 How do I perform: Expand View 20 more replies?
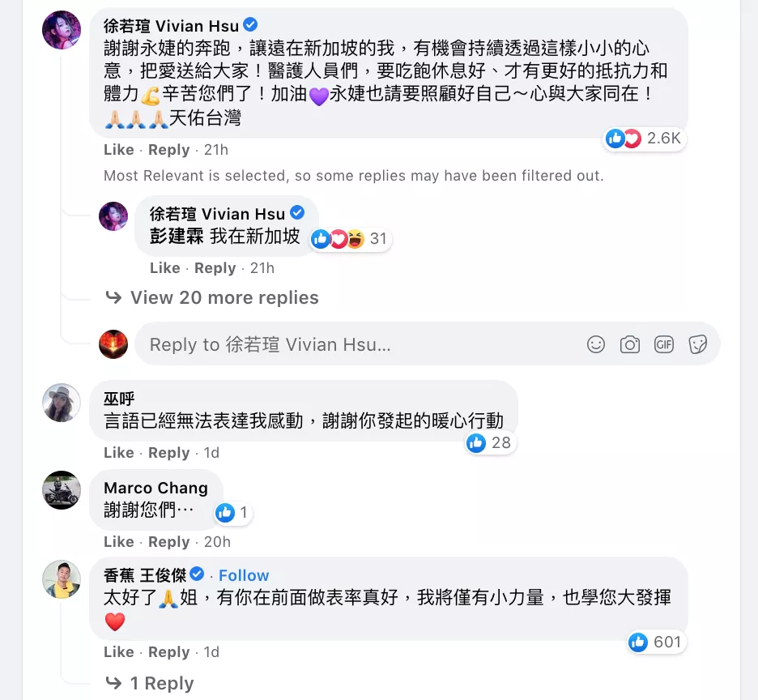[x=212, y=297]
